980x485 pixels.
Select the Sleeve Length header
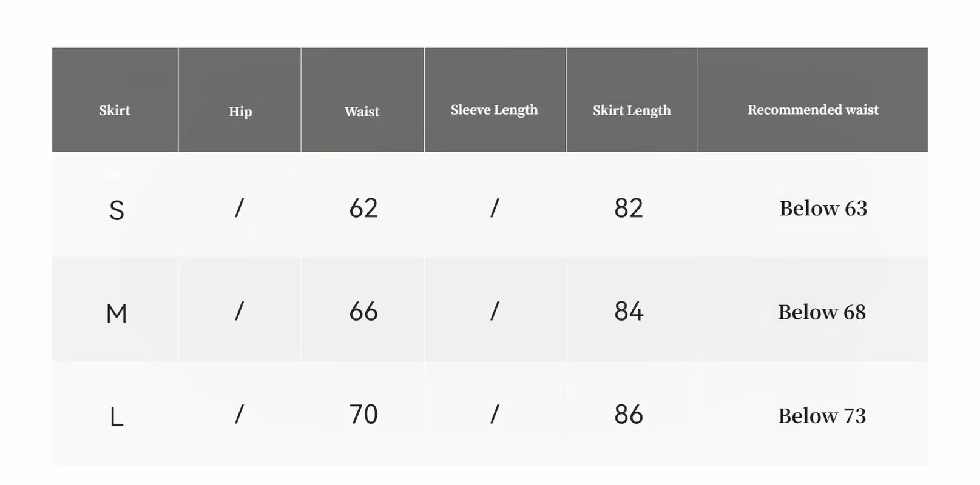click(x=494, y=110)
